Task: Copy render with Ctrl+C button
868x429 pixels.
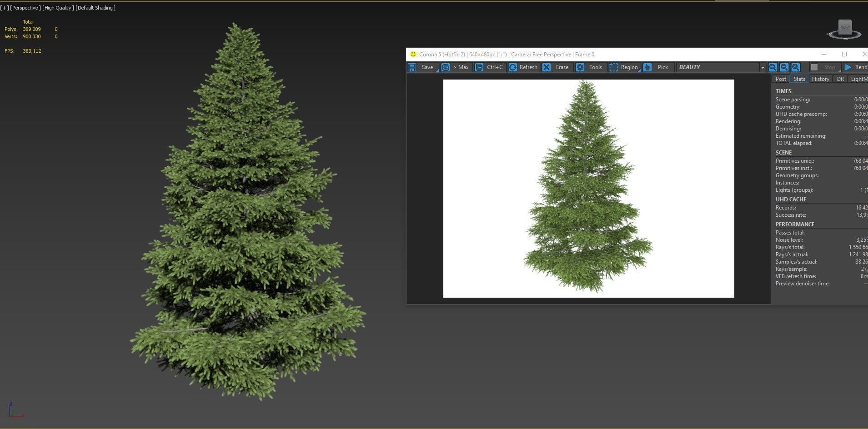Action: pyautogui.click(x=490, y=67)
